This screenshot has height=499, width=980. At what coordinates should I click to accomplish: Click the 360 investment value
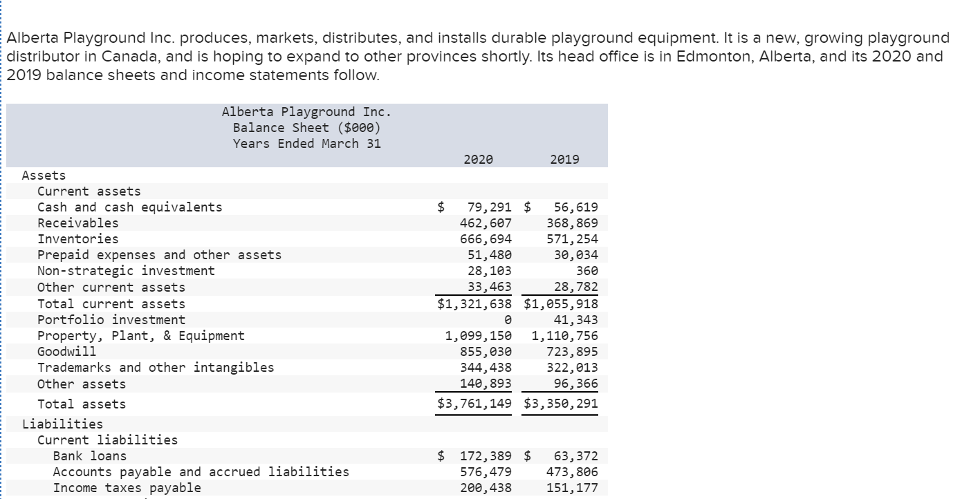click(587, 271)
